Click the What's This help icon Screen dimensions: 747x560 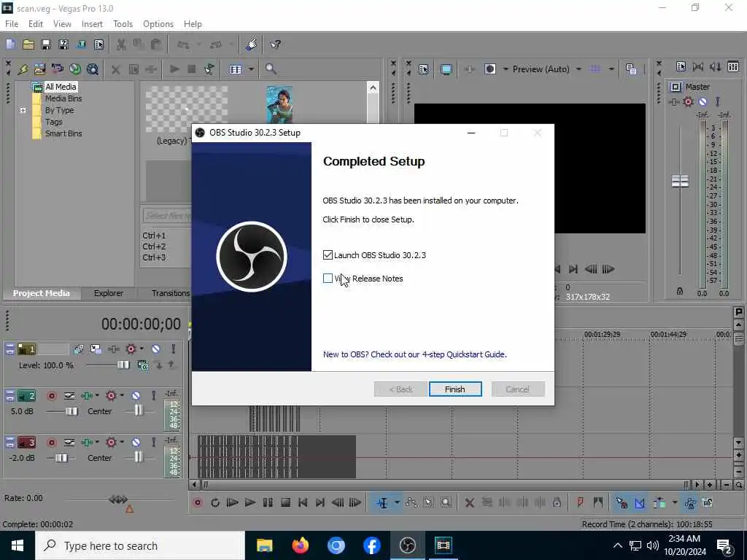click(275, 44)
